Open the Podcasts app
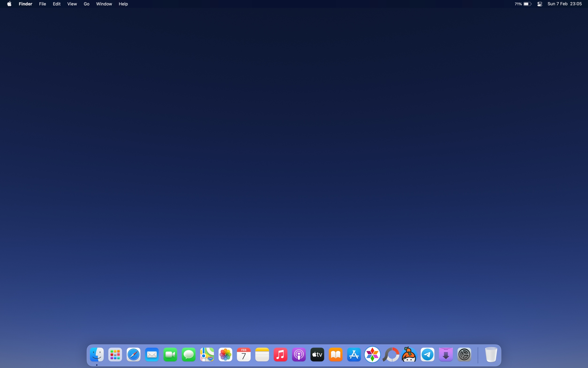The image size is (588, 368). [299, 355]
